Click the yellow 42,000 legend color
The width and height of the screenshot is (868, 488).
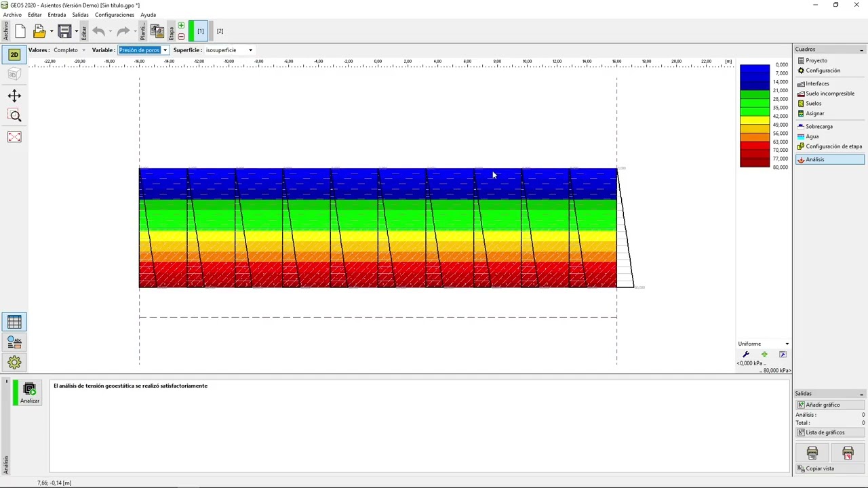click(755, 120)
